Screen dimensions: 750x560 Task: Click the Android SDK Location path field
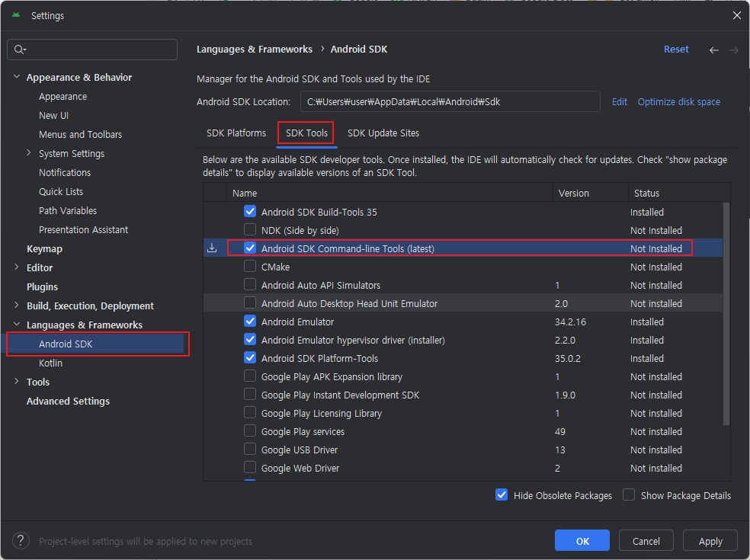pos(450,101)
